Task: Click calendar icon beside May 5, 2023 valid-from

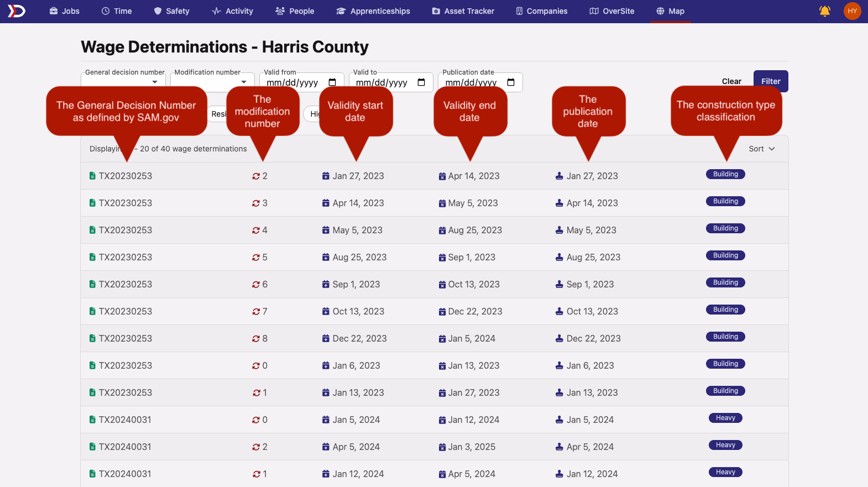Action: (326, 230)
